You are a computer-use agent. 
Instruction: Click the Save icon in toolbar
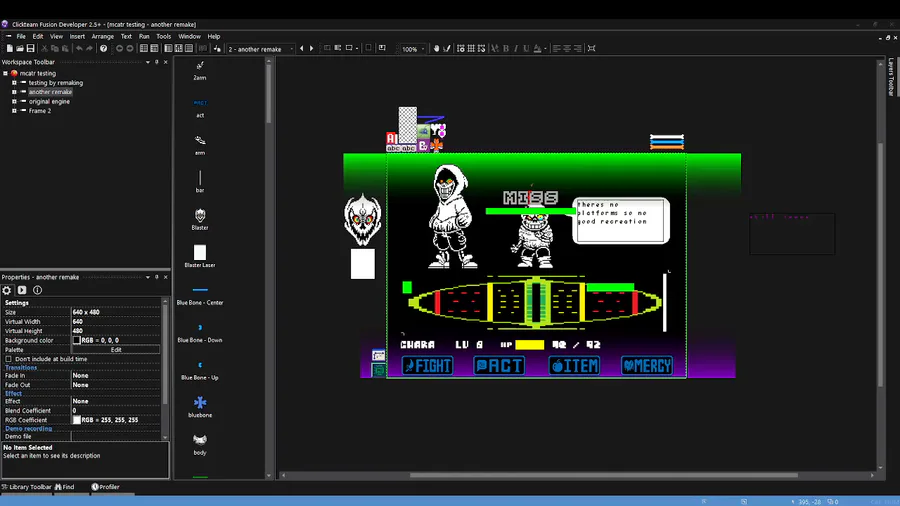[x=30, y=49]
